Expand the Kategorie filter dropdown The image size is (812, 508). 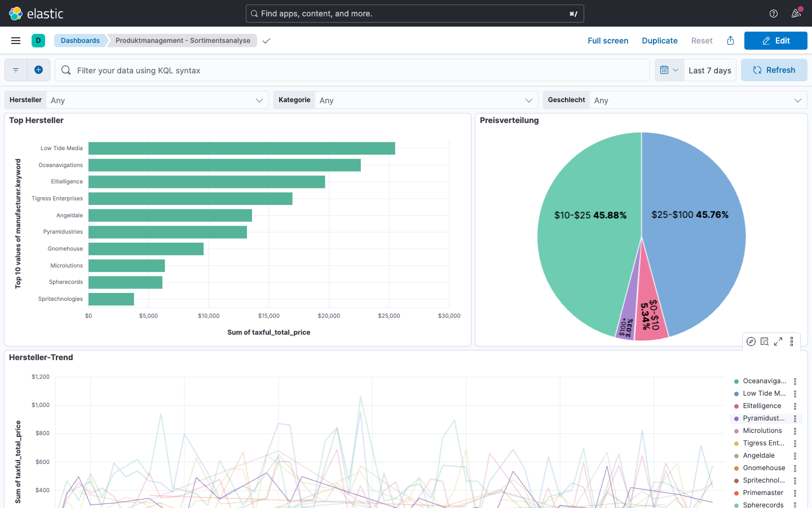tap(426, 100)
